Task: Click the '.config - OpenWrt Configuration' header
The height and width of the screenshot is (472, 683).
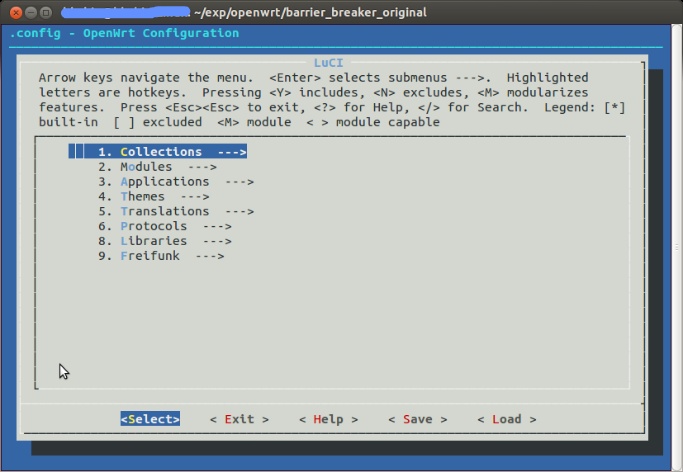Action: click(x=124, y=33)
